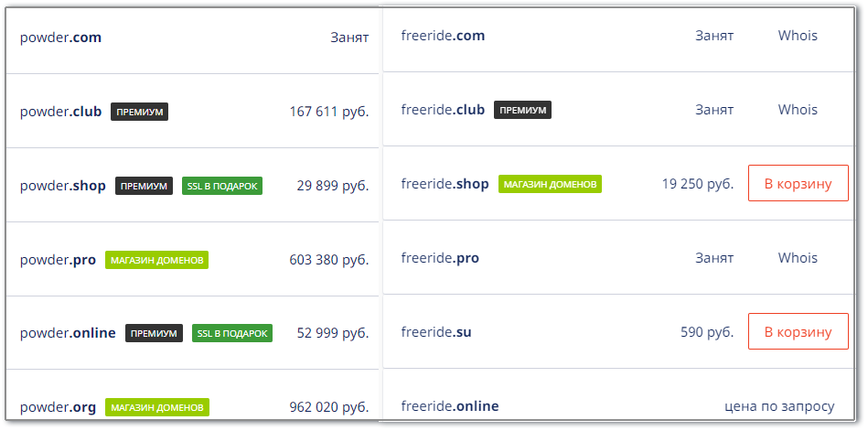Open Whois for freeride.com
868x431 pixels.
798,36
